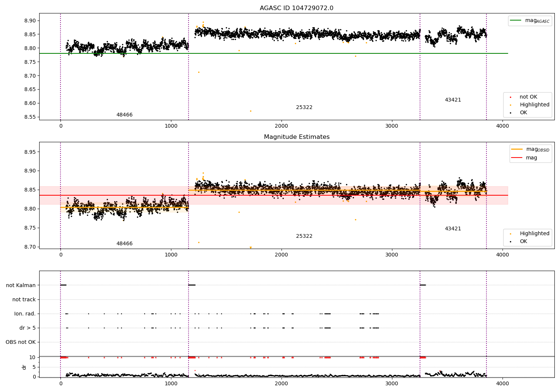Screen dimensions: 560x392
Task: Click the 'Magnitude Estimates' plot title
Action: [296, 137]
